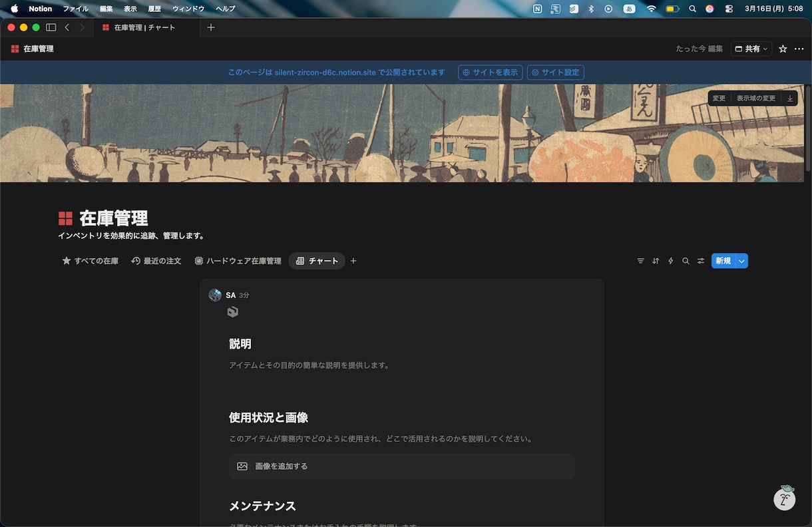
Task: Switch to すべての在庫 view tab
Action: click(90, 261)
